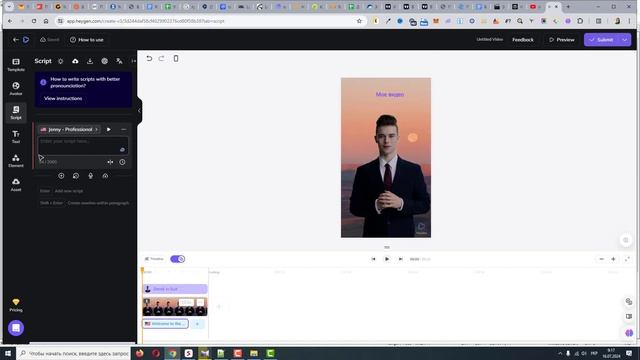Collapse the Script panel with edge handle
The height and width of the screenshot is (360, 640).
click(139, 110)
